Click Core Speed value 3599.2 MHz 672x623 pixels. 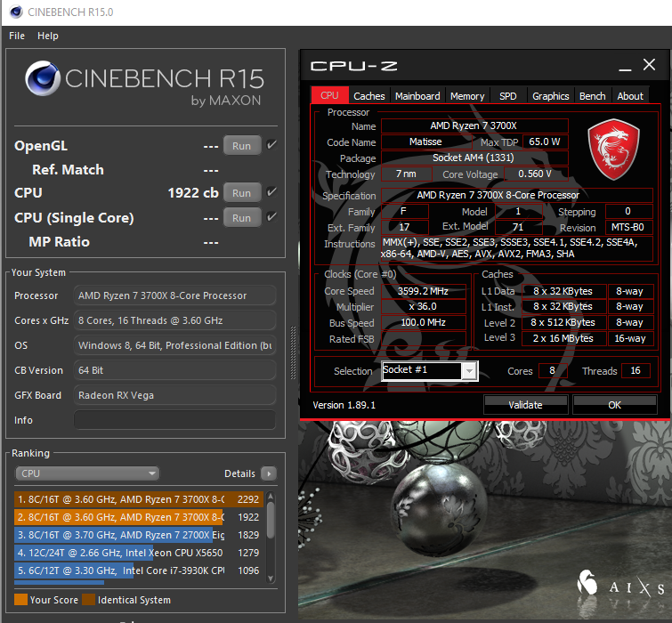tap(423, 291)
